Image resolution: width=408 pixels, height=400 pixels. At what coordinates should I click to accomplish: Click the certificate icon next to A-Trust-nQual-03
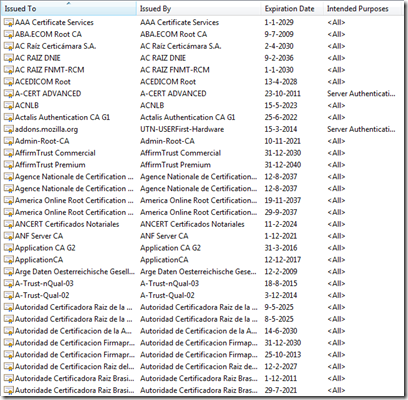coord(9,284)
